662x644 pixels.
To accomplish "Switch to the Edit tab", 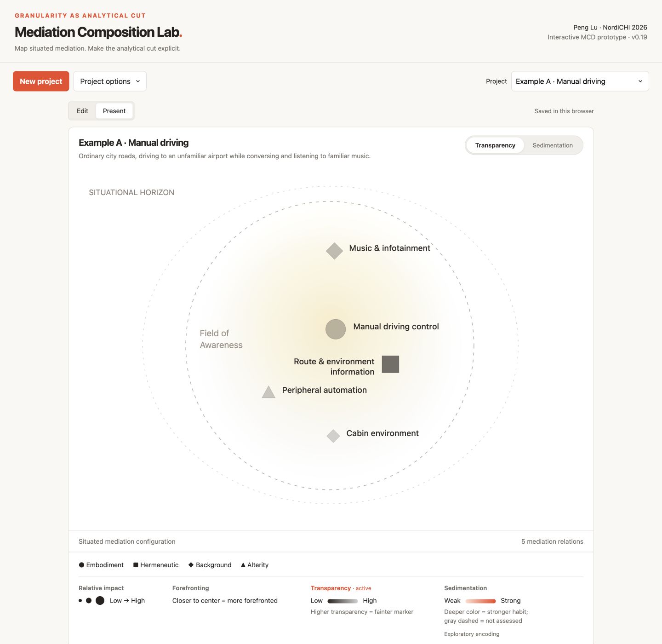I will coord(82,111).
